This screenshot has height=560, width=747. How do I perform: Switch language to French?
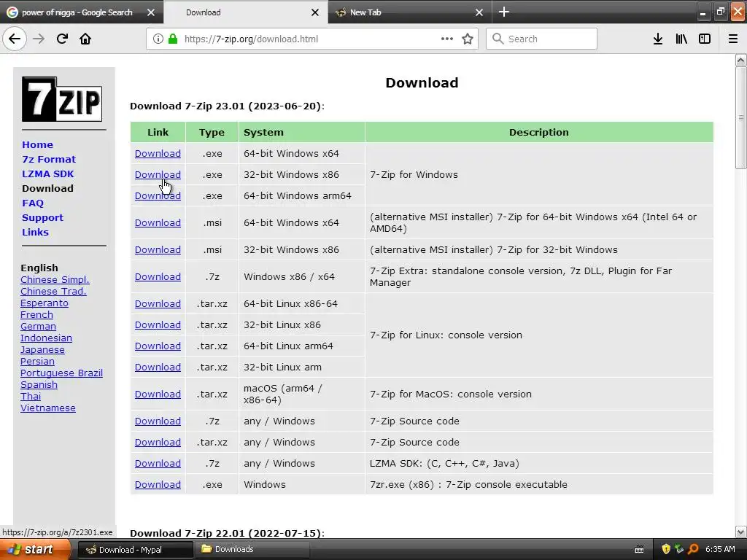click(36, 314)
